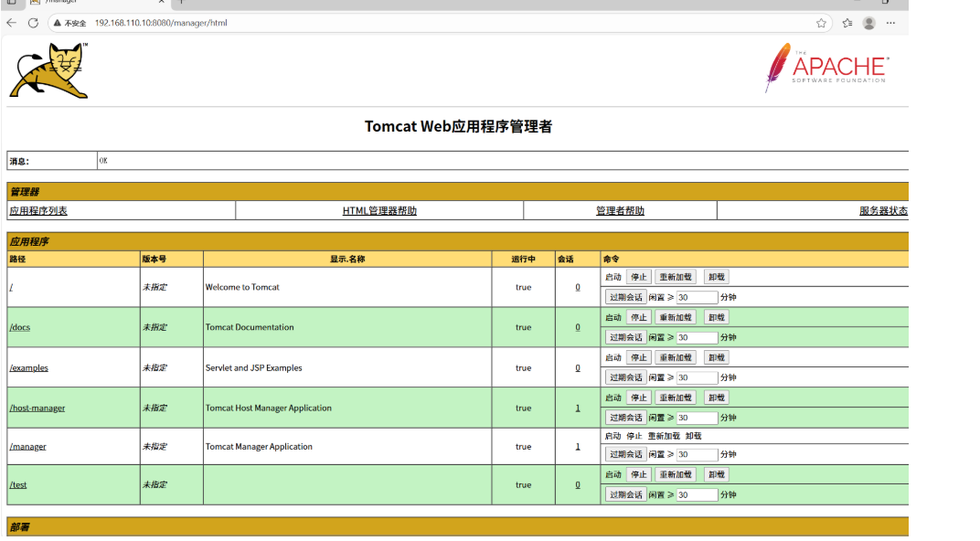
Task: Select 'Servlet and JSP Examples' text
Action: [254, 368]
